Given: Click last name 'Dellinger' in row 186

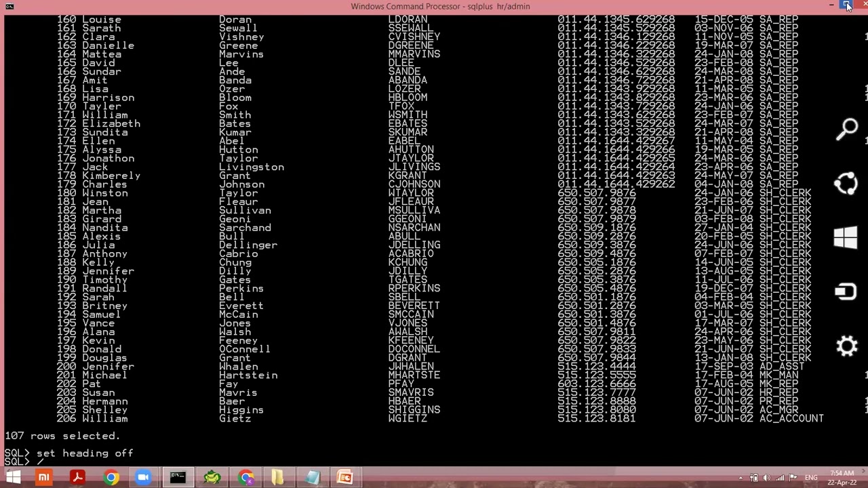Looking at the screenshot, I should point(248,245).
